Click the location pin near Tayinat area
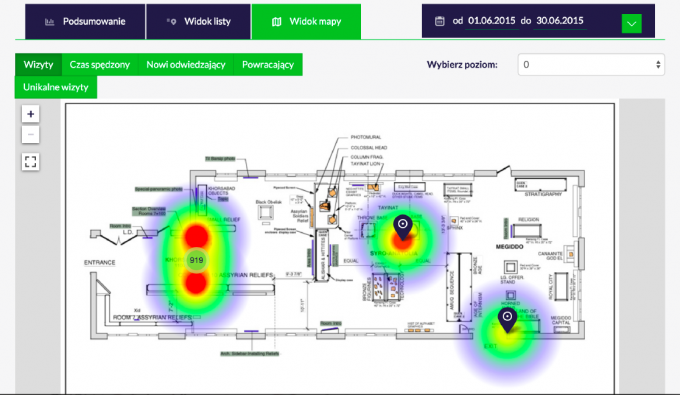 (403, 227)
